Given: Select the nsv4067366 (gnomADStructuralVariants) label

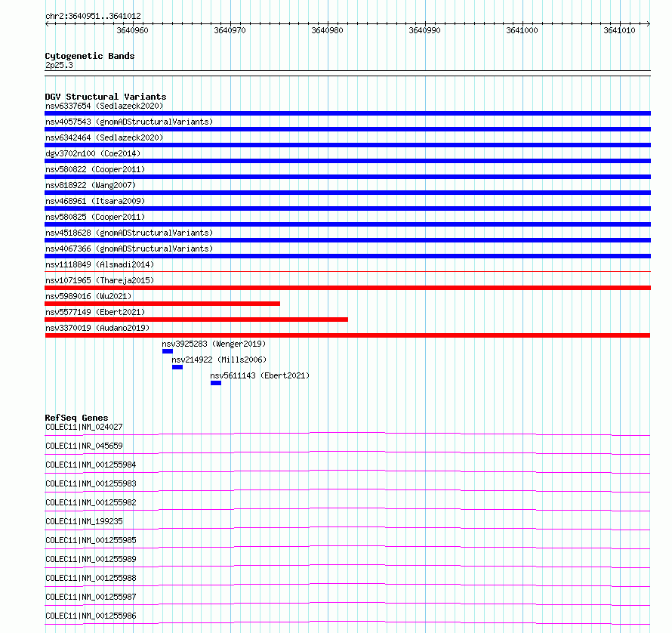Looking at the screenshot, I should click(x=129, y=249).
